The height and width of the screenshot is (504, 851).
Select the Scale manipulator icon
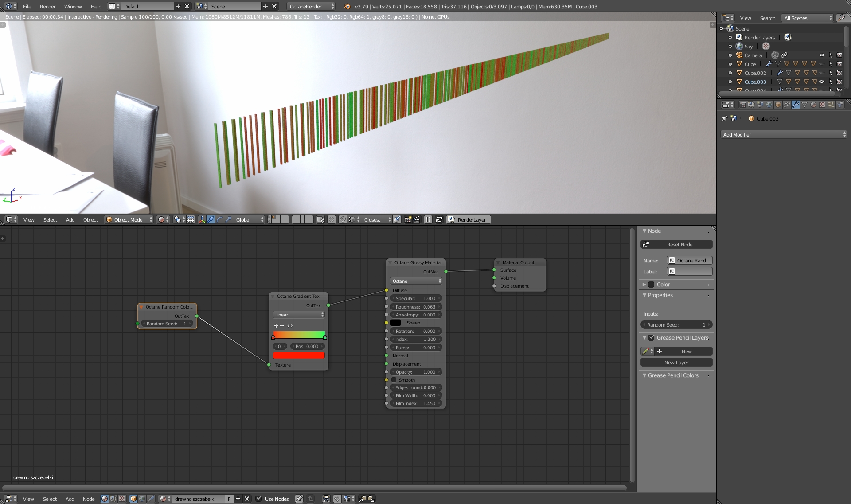(x=228, y=219)
